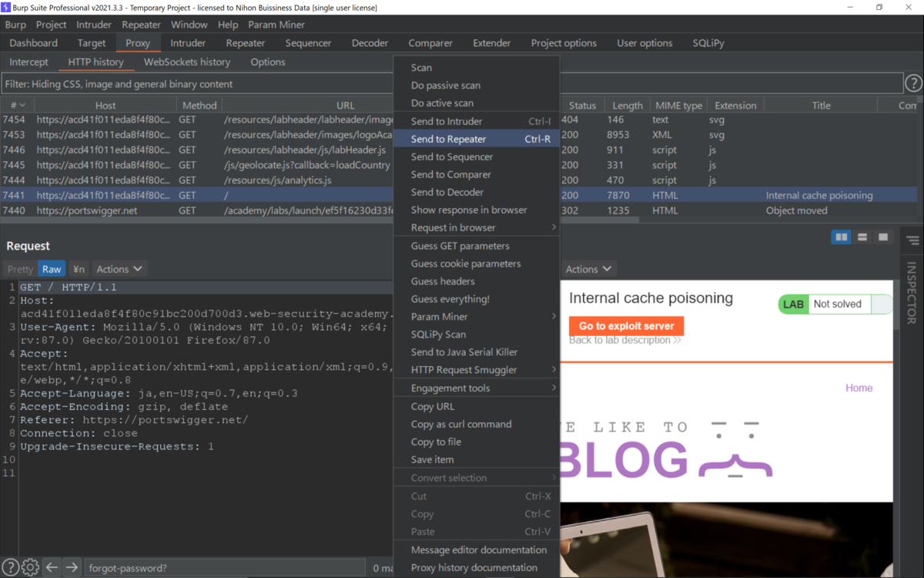
Task: Toggle non-printable characters ¥n button
Action: (x=79, y=269)
